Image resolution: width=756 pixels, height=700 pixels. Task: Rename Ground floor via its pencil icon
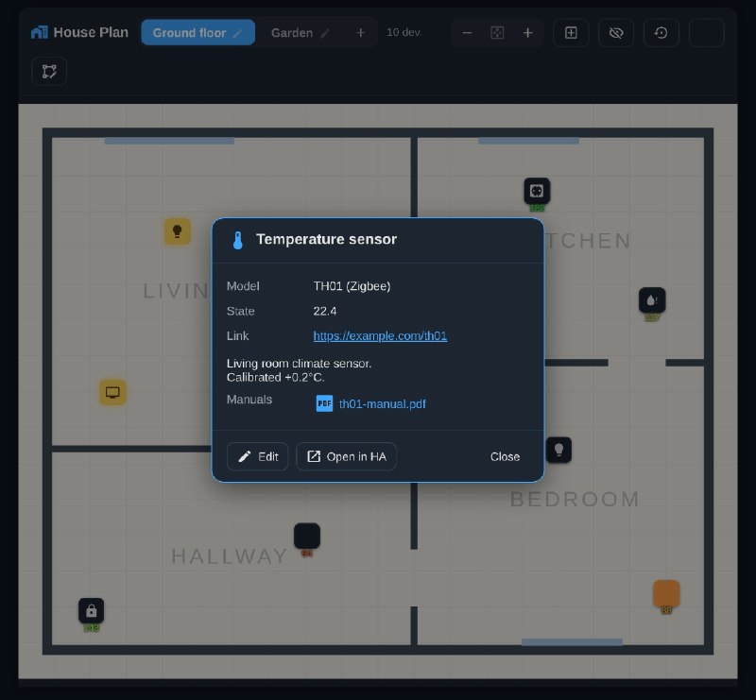coord(238,33)
